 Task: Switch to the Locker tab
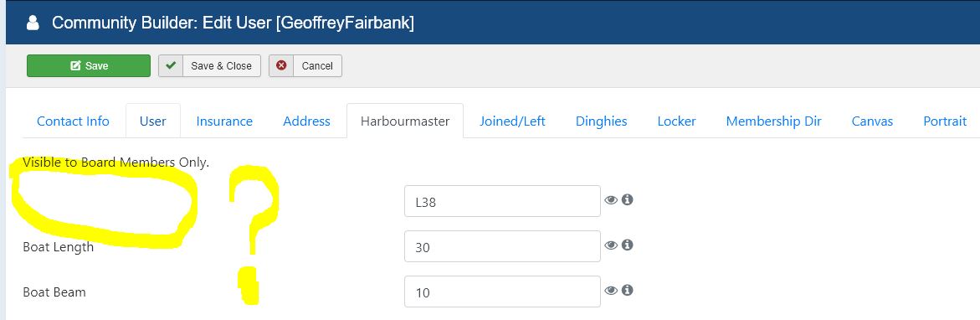coord(676,121)
